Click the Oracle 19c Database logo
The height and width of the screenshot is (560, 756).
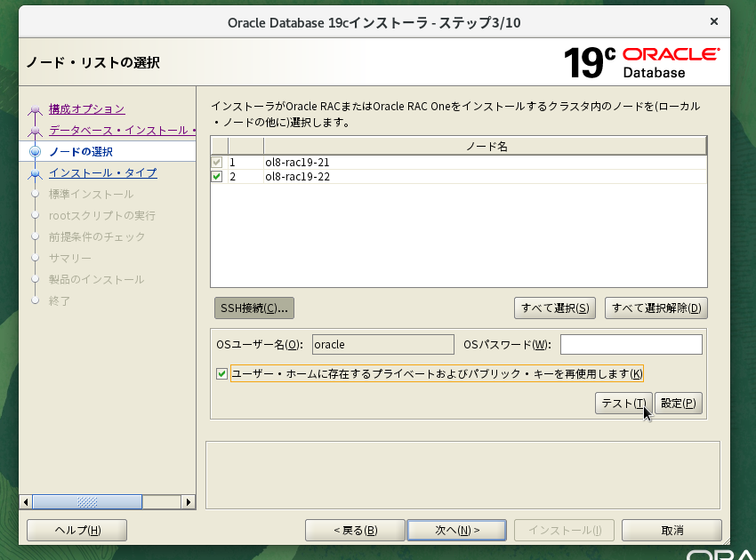coord(642,62)
